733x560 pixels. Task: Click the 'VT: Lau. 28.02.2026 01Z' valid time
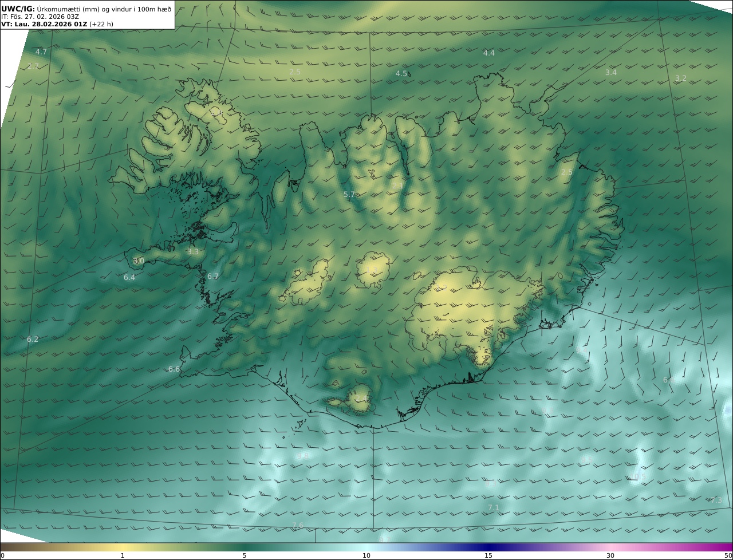(x=44, y=25)
